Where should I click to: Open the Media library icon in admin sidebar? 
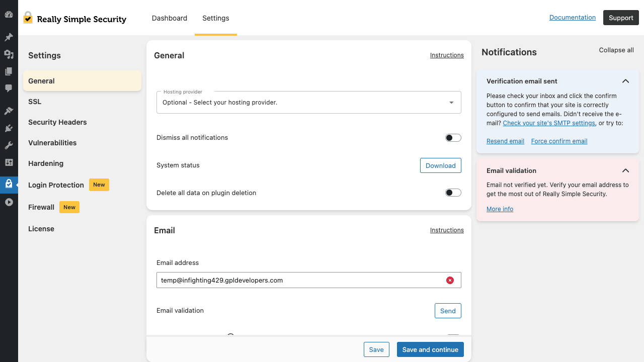[9, 54]
